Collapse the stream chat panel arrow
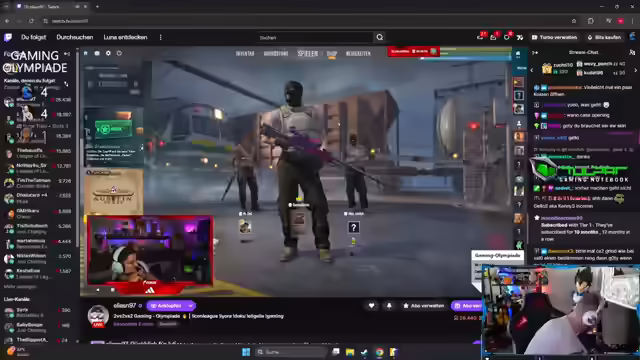 tap(535, 53)
